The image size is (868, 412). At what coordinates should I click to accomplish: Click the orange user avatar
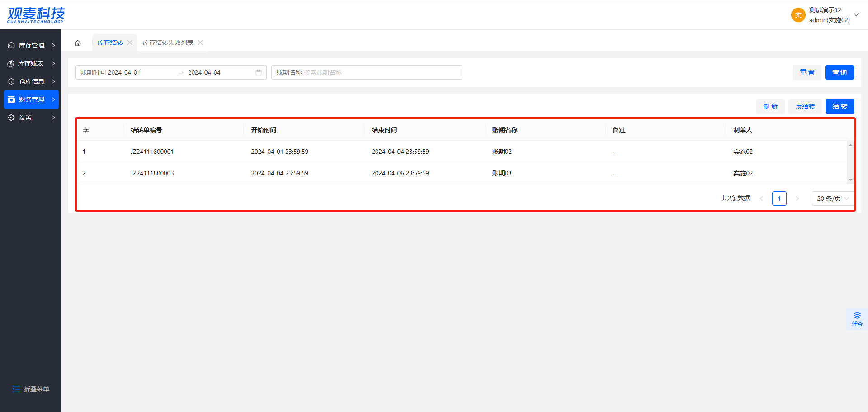[x=798, y=15]
